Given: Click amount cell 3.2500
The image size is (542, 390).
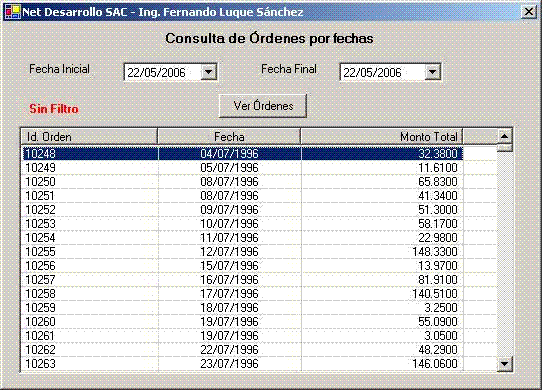Looking at the screenshot, I should (382, 308).
